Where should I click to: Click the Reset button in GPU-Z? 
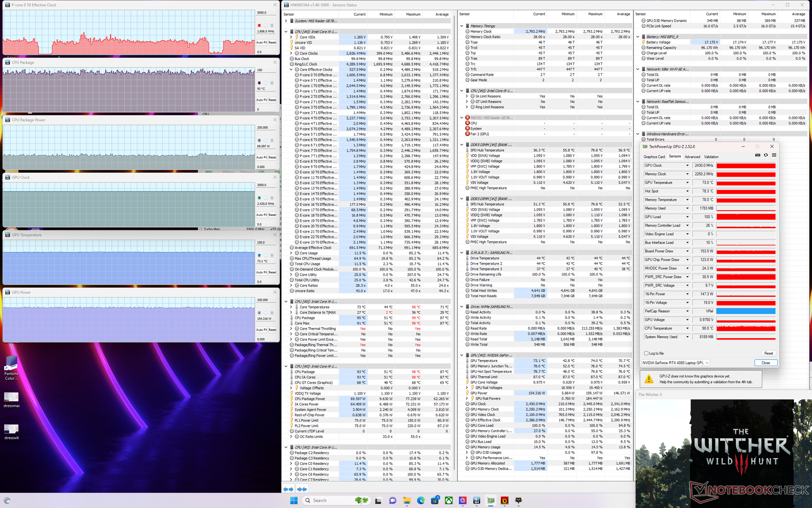click(768, 353)
